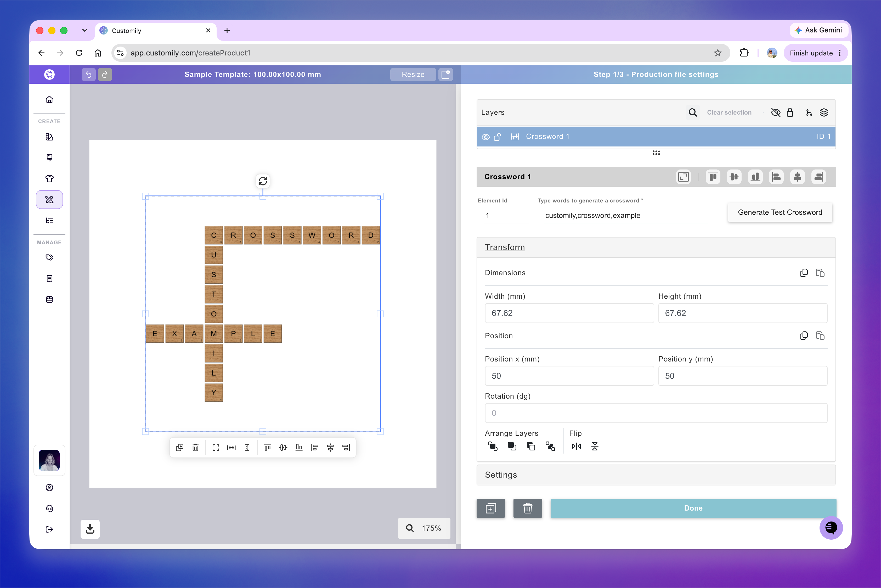
Task: Click the Position y (mm) field
Action: click(743, 376)
